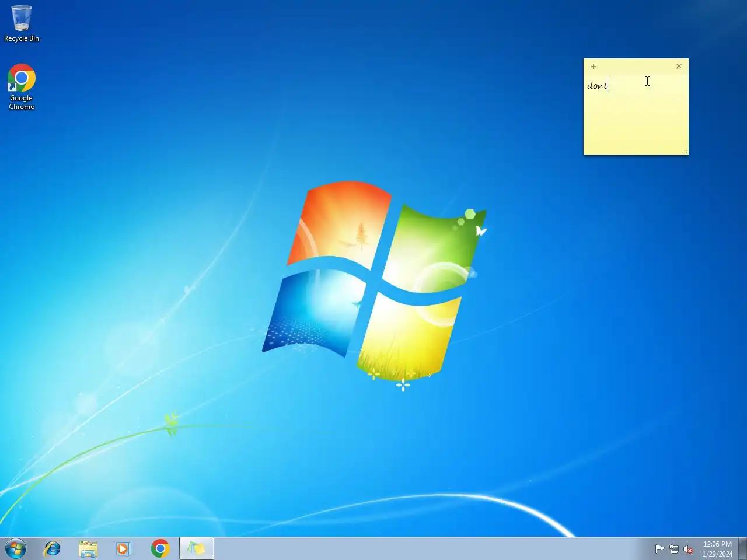Open the clock showing 12:06 PM

(x=717, y=549)
